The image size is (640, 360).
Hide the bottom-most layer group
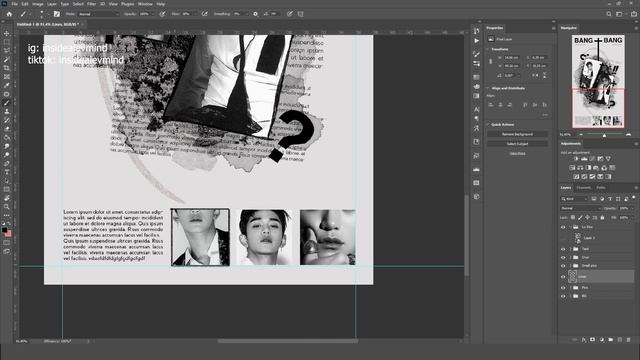point(563,296)
